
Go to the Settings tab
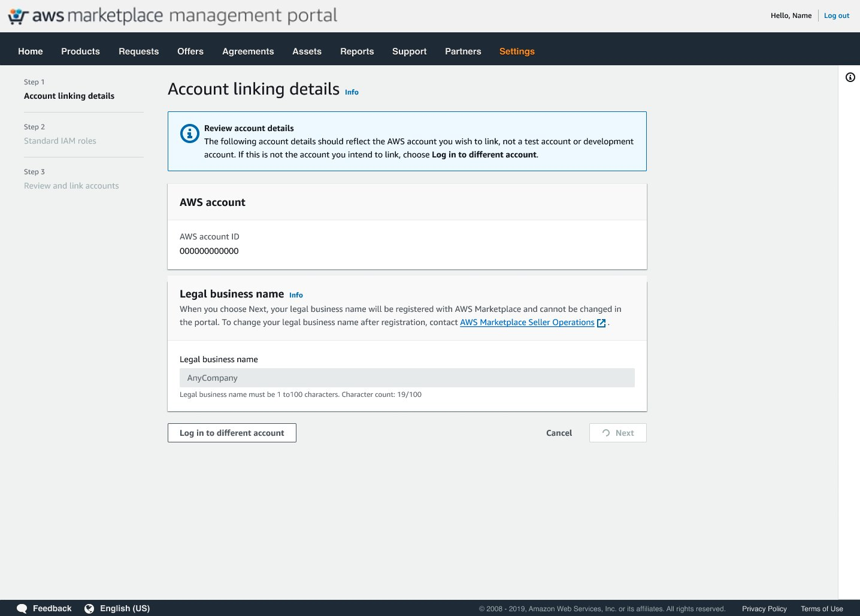pos(517,51)
